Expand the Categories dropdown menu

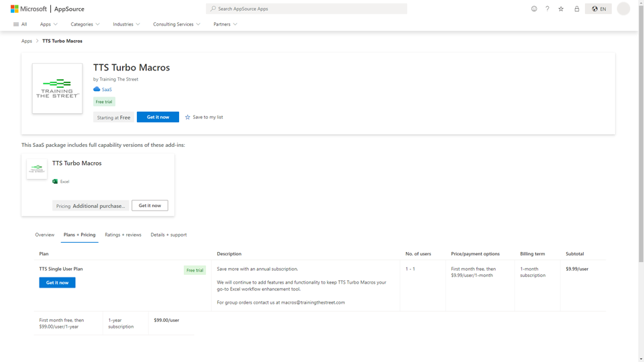[x=85, y=24]
